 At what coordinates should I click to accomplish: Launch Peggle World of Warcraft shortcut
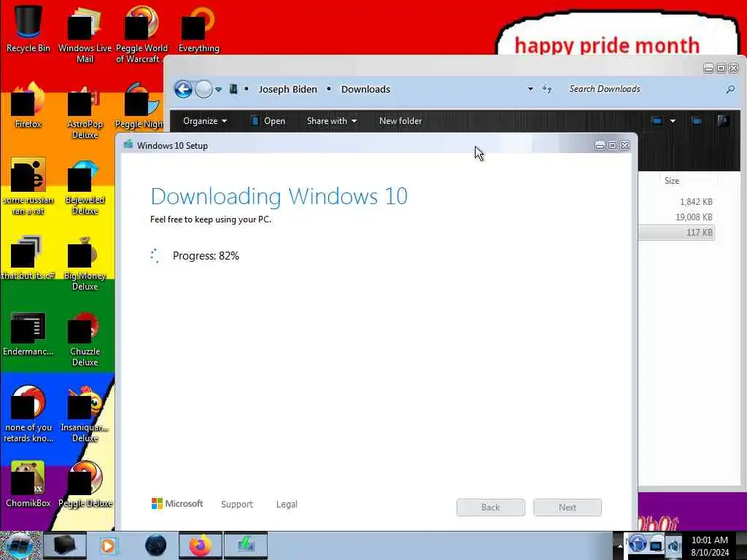tap(142, 34)
